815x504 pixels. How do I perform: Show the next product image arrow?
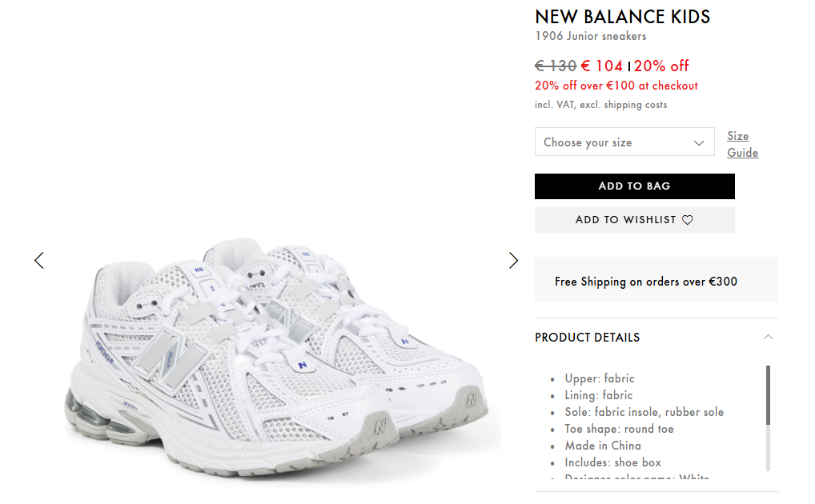coord(513,260)
